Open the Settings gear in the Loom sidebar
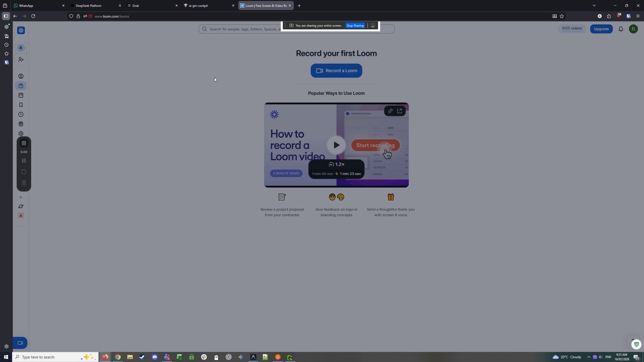The image size is (644, 362). (x=21, y=134)
